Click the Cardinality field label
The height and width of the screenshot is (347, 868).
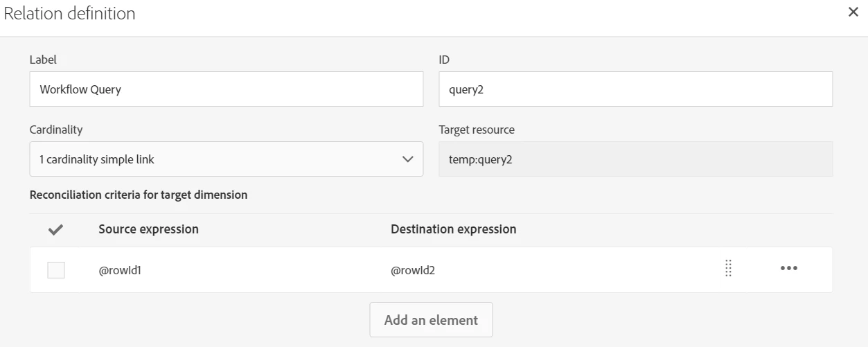click(56, 130)
